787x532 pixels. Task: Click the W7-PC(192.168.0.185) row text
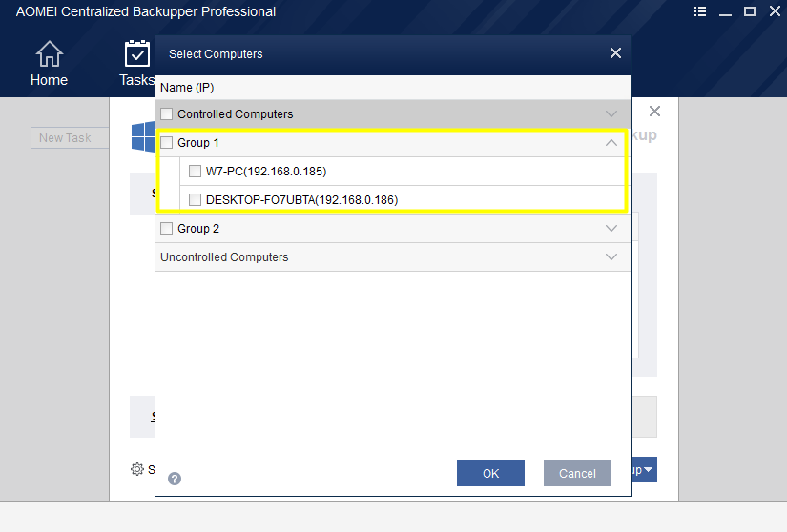266,171
